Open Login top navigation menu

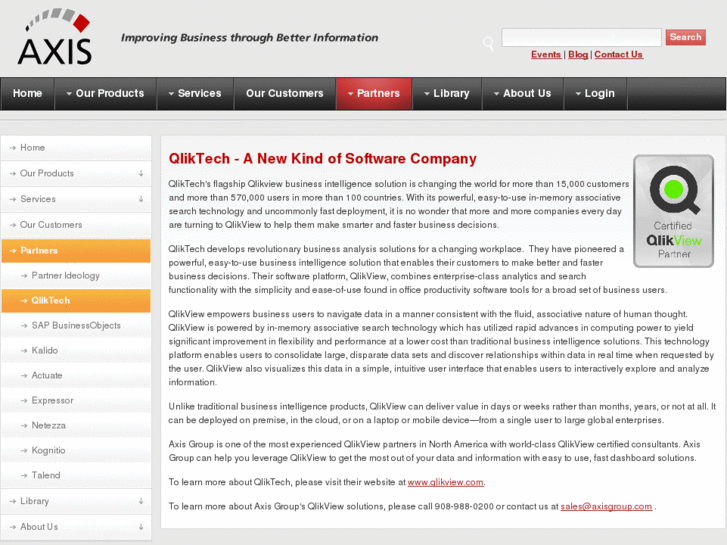595,94
